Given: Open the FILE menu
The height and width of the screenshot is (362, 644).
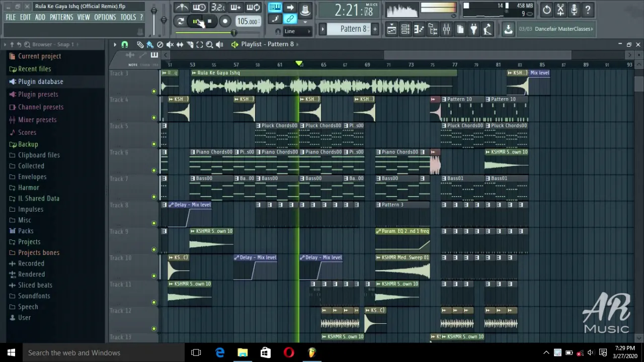Looking at the screenshot, I should tap(11, 18).
